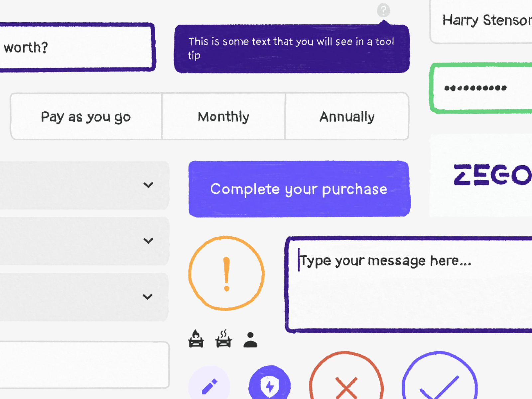This screenshot has width=532, height=399.
Task: Open the second grey dropdown
Action: coord(148,240)
